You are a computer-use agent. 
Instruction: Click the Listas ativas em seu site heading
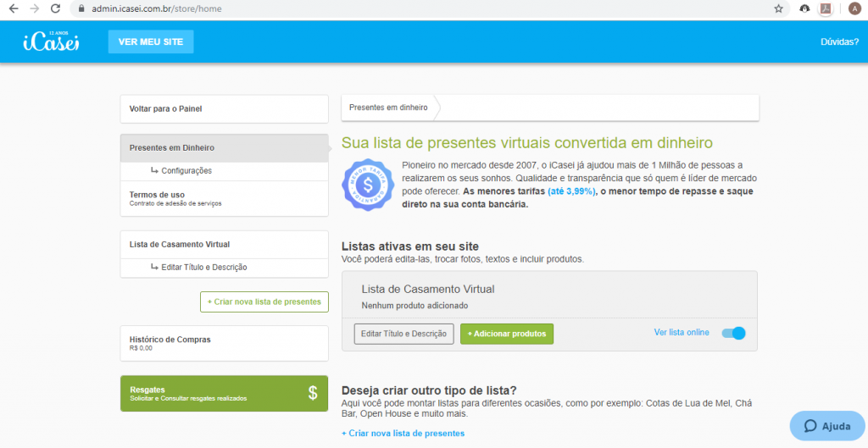(410, 246)
